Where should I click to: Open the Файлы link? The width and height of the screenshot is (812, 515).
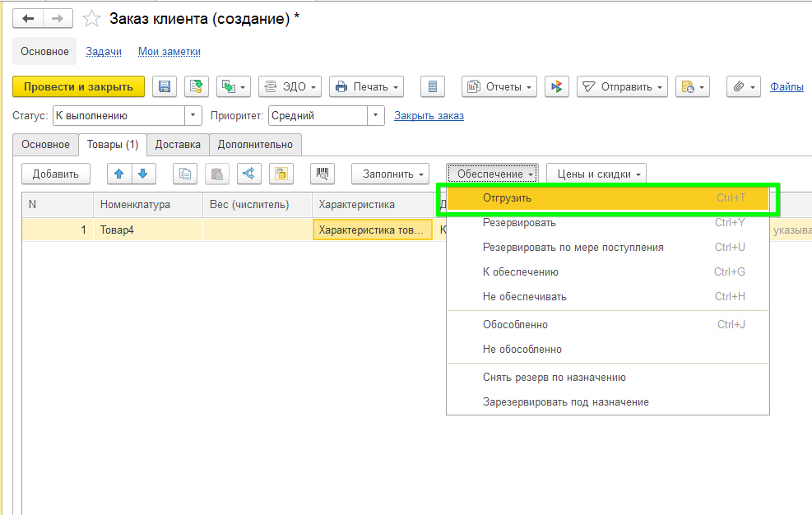click(x=786, y=87)
